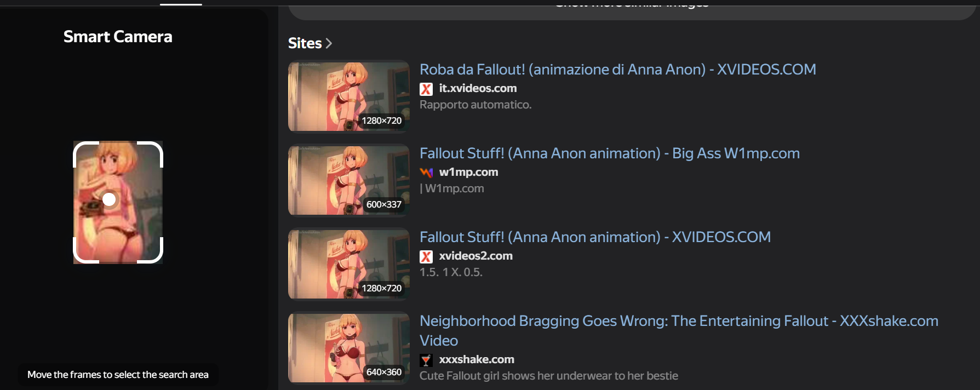
Task: Open the thumbnail labeled 600×337
Action: point(349,180)
